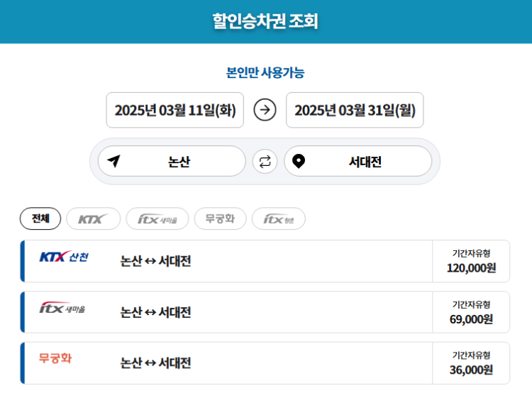
Task: Click 논산↔서대전 route text in ITX 새마을 row
Action: click(x=156, y=312)
